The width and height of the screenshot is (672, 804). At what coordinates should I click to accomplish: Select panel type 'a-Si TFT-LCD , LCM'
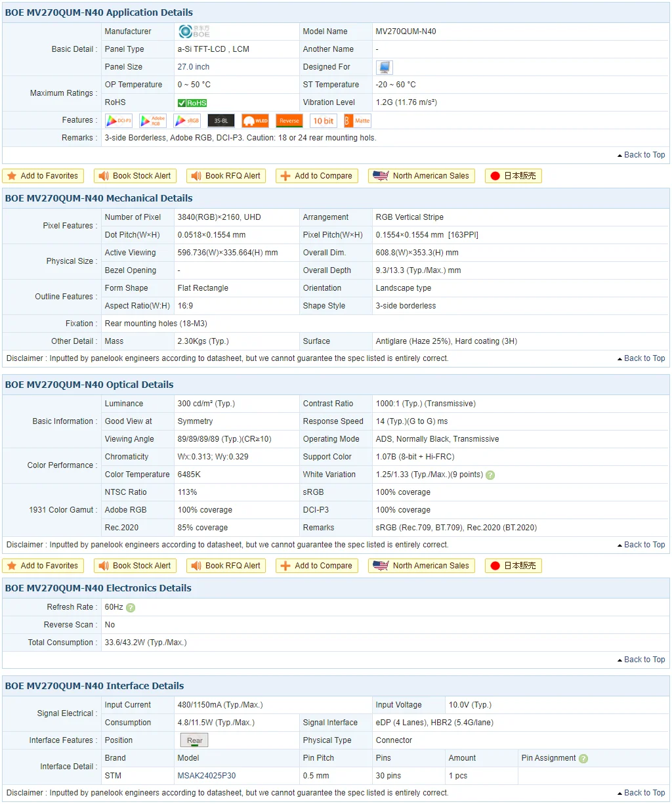pyautogui.click(x=213, y=49)
